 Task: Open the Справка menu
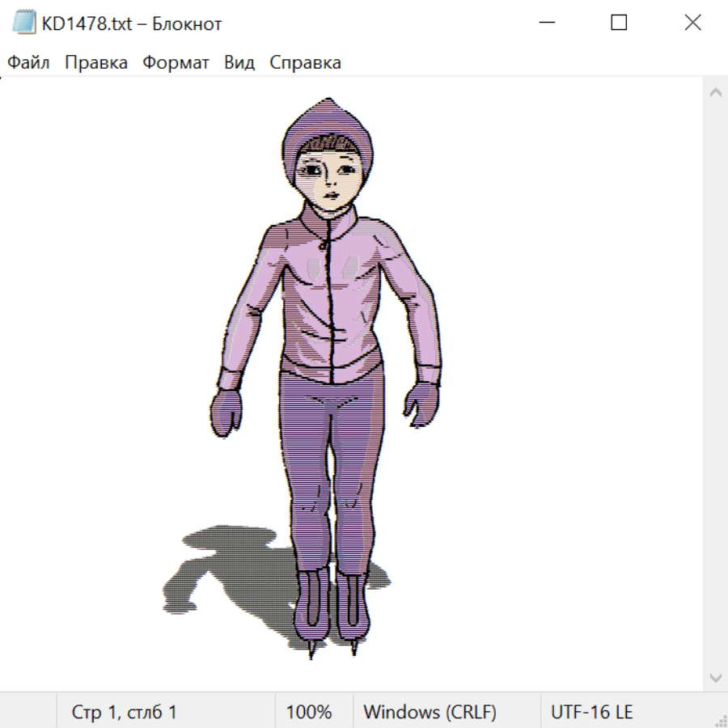click(305, 62)
